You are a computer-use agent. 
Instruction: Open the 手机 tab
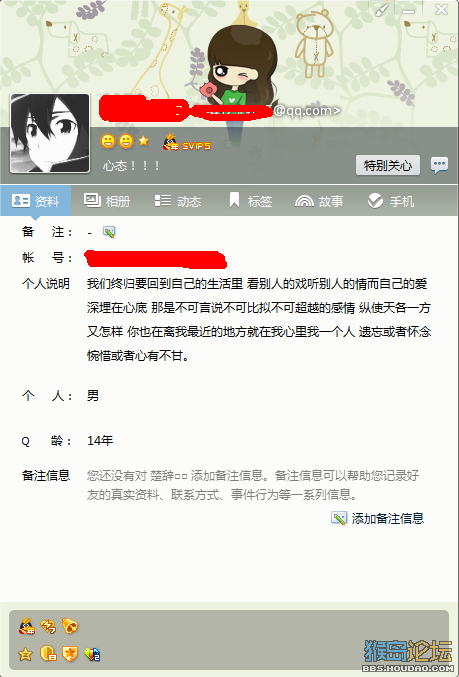click(391, 201)
